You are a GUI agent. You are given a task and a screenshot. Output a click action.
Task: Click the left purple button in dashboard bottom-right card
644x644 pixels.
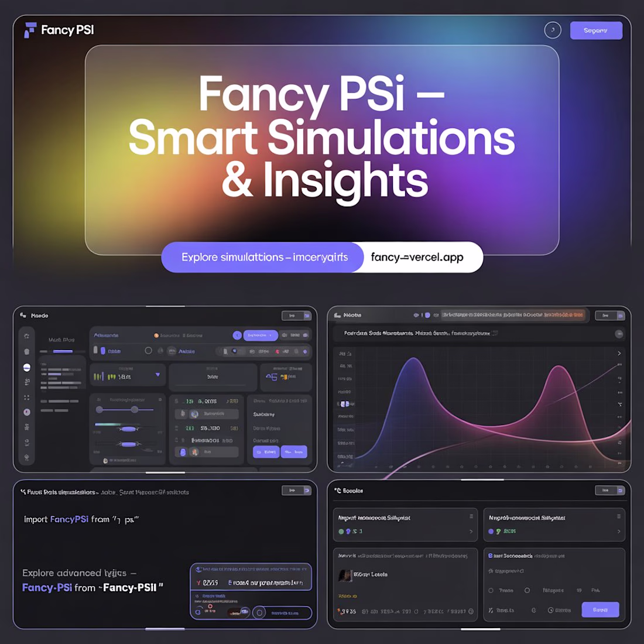(x=266, y=452)
